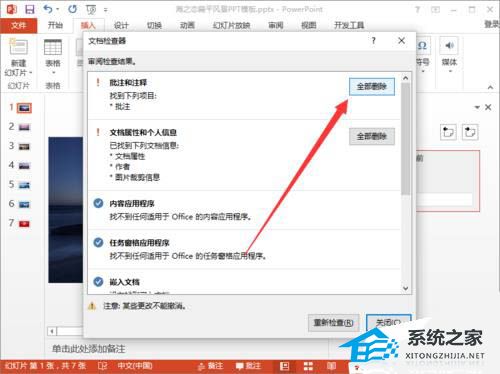Switch to the 切换 ribbon tab
The image size is (500, 374).
click(154, 25)
